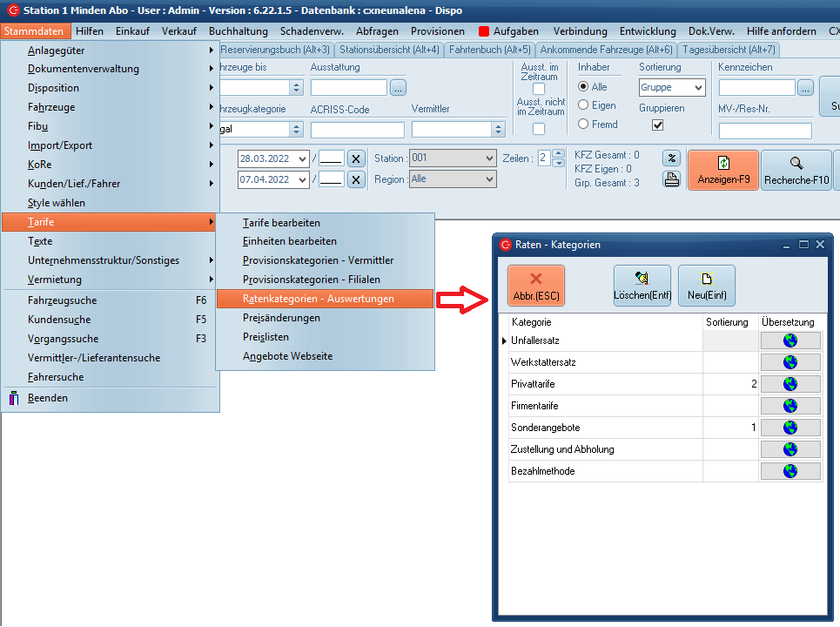840x627 pixels.
Task: Open the Fahrzeuge menu entry
Action: [51, 107]
